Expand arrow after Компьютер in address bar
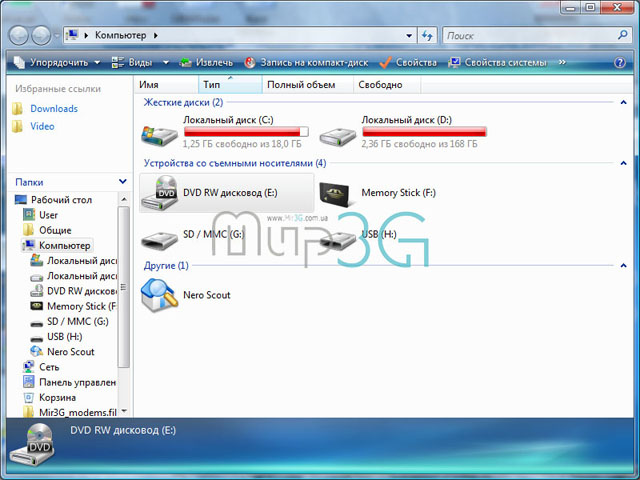This screenshot has width=640, height=480. [156, 36]
